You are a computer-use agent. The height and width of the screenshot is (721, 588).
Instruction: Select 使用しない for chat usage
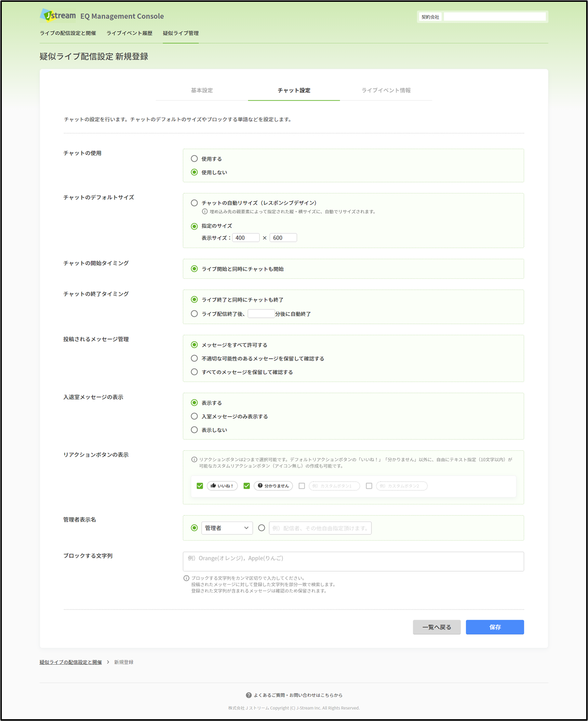pos(194,172)
